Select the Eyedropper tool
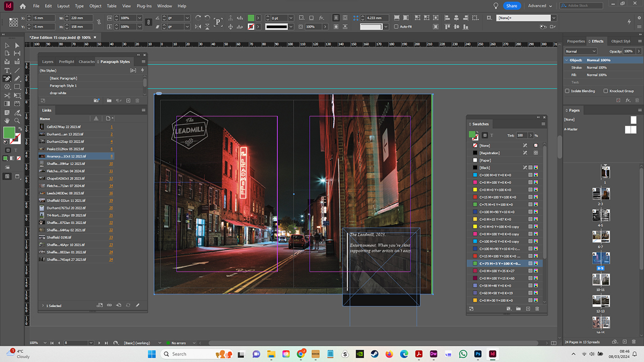The height and width of the screenshot is (362, 644). tap(17, 113)
